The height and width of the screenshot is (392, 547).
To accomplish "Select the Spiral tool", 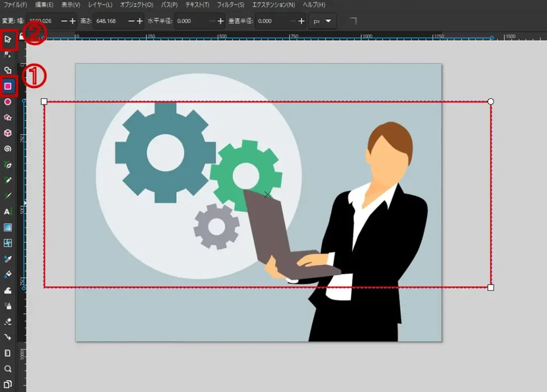I will click(8, 149).
